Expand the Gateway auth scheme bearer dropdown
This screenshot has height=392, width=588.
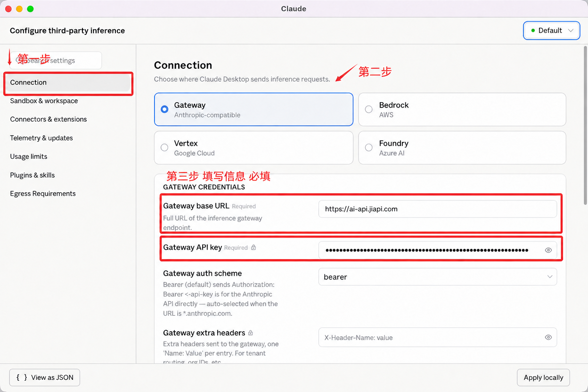pos(438,277)
